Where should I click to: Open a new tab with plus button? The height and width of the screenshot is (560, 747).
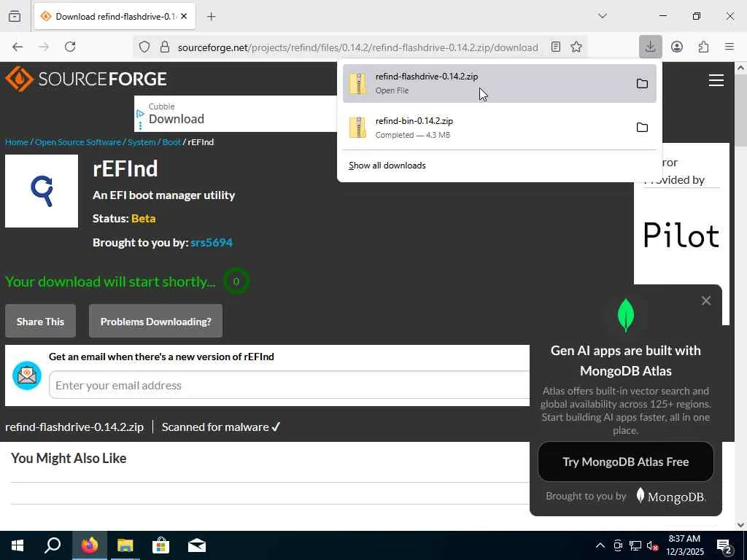click(x=212, y=17)
